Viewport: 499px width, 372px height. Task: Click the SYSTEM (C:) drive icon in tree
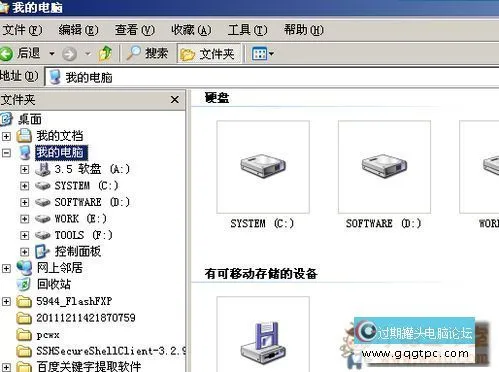click(x=43, y=186)
